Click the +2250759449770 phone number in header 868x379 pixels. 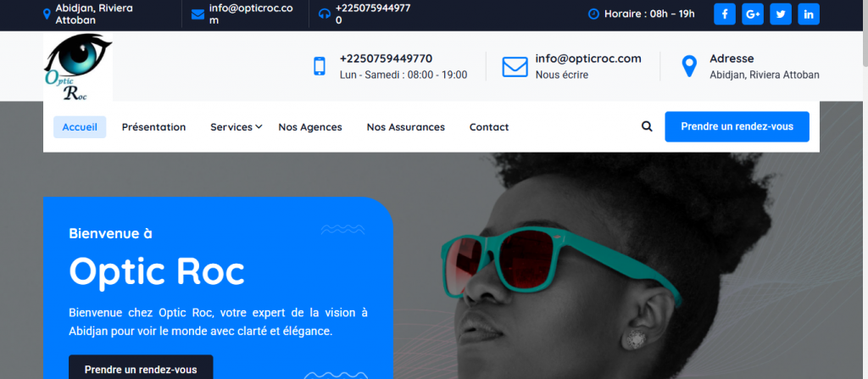[x=386, y=59]
